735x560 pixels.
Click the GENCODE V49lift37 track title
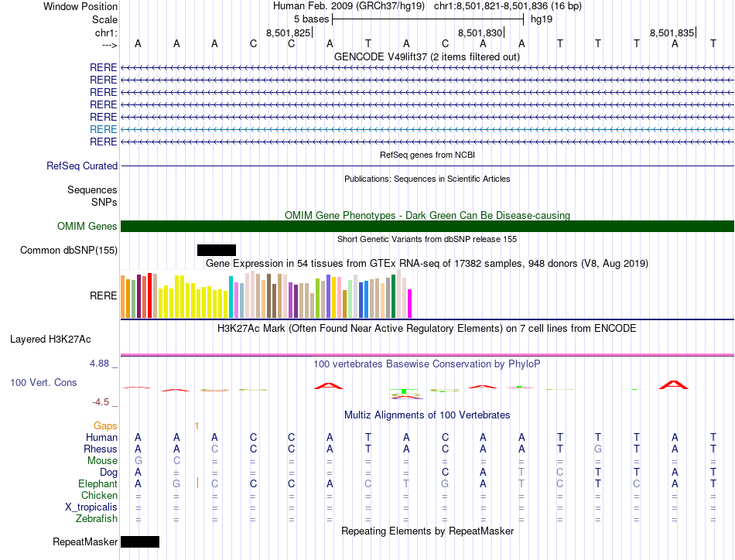(x=427, y=56)
